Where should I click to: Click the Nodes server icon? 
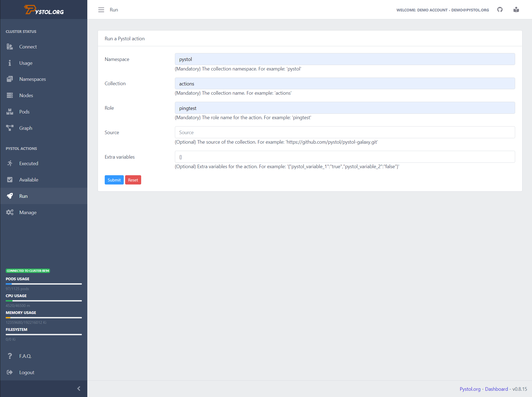pos(10,96)
